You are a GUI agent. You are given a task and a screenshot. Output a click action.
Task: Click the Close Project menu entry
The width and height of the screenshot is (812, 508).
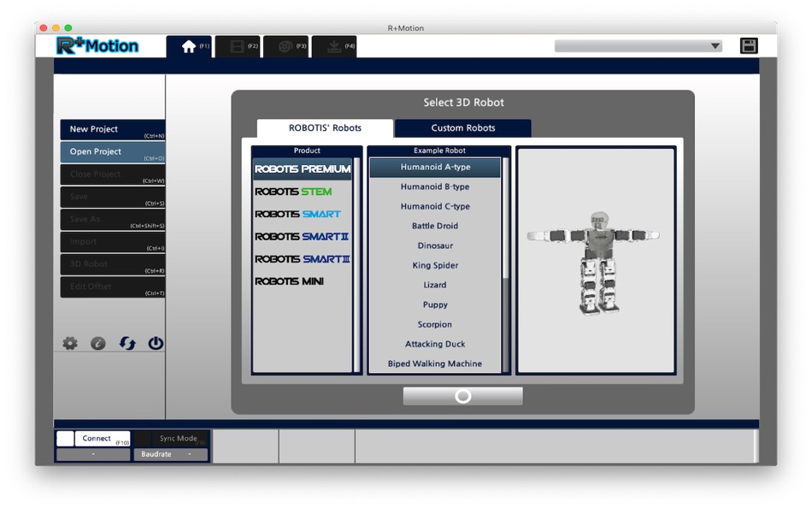coord(113,174)
